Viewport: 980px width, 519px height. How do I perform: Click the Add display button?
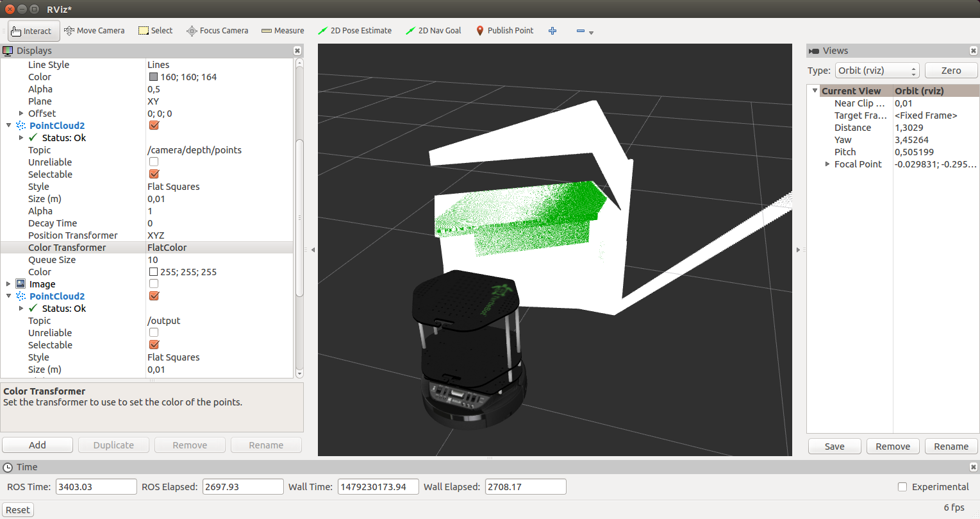pyautogui.click(x=37, y=445)
